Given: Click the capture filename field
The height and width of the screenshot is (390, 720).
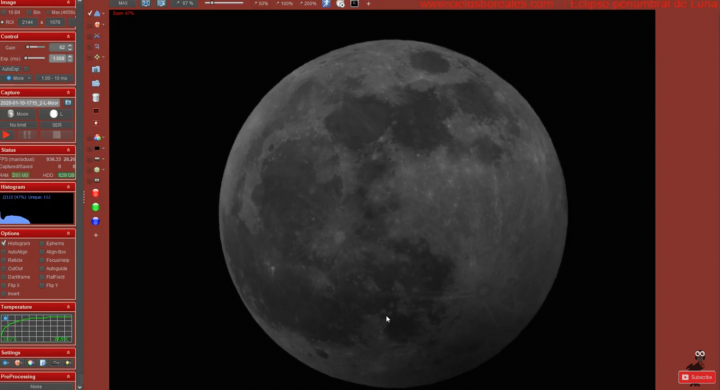Looking at the screenshot, I should 30,103.
